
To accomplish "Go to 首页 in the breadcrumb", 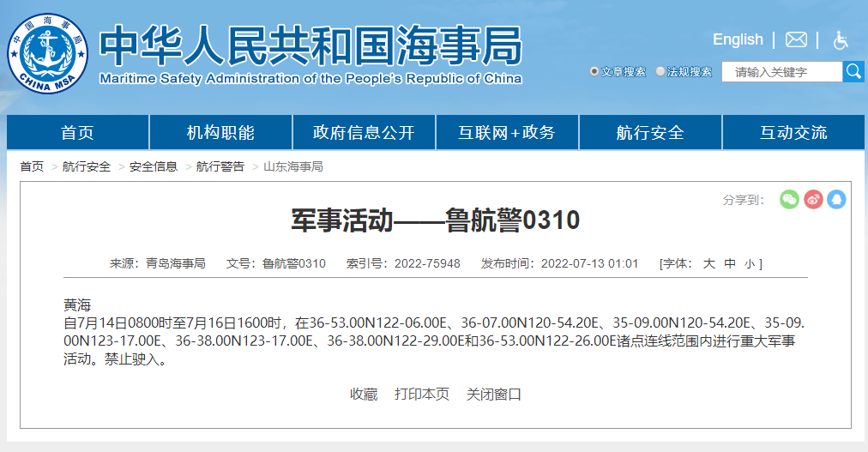I will pyautogui.click(x=32, y=166).
